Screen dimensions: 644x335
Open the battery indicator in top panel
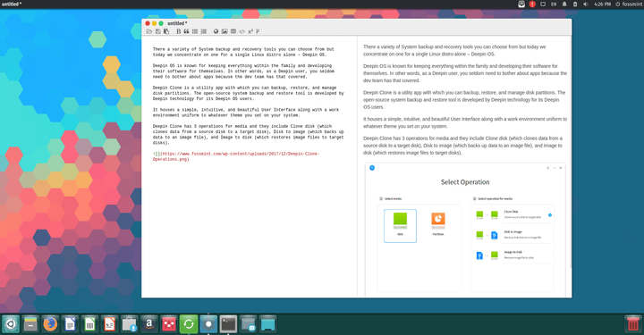[575, 4]
